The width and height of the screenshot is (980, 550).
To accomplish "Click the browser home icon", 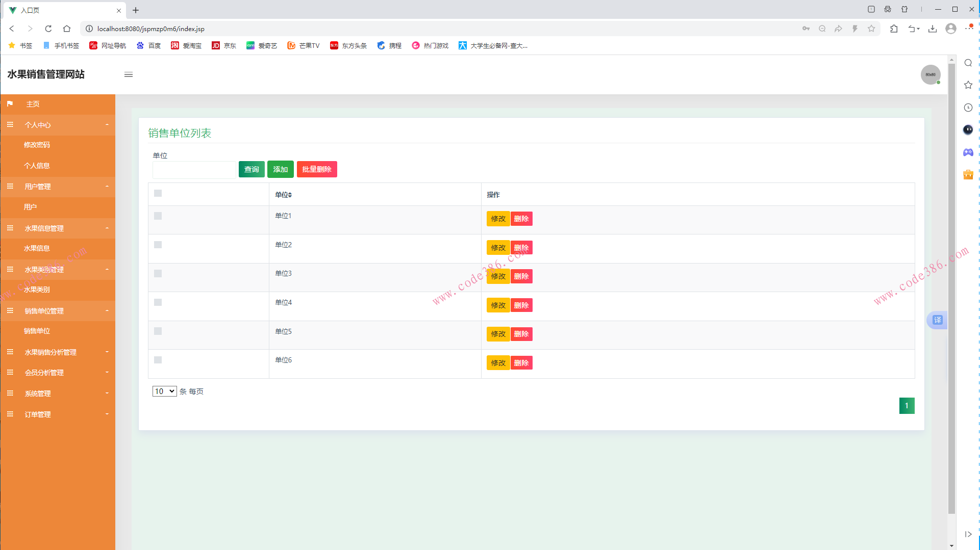I will point(67,29).
